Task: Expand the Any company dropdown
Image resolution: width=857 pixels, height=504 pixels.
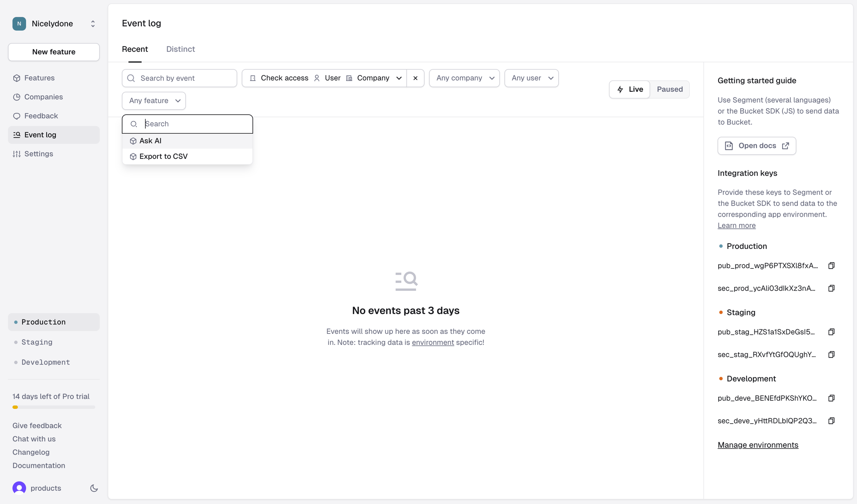Action: (x=464, y=78)
